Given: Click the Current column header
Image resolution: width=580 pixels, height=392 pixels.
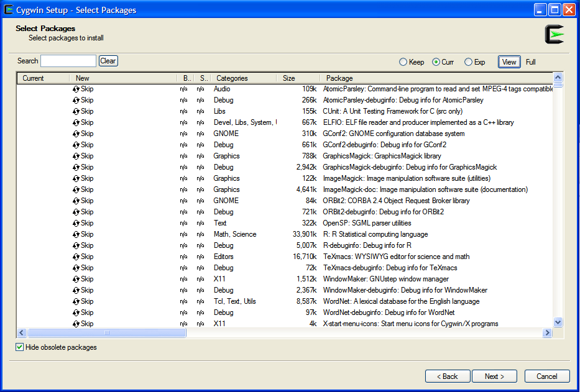Looking at the screenshot, I should click(x=44, y=78).
